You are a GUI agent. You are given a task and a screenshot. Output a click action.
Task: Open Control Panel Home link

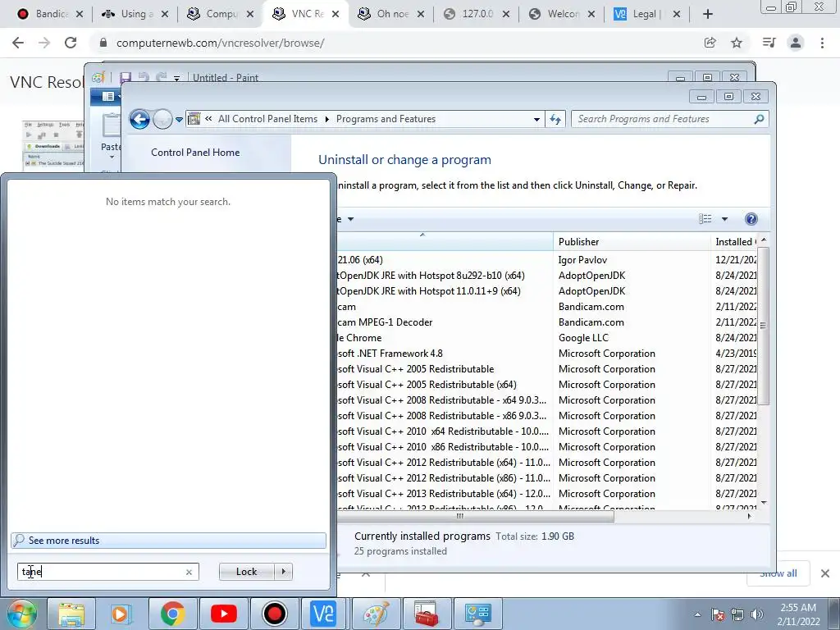pos(195,152)
